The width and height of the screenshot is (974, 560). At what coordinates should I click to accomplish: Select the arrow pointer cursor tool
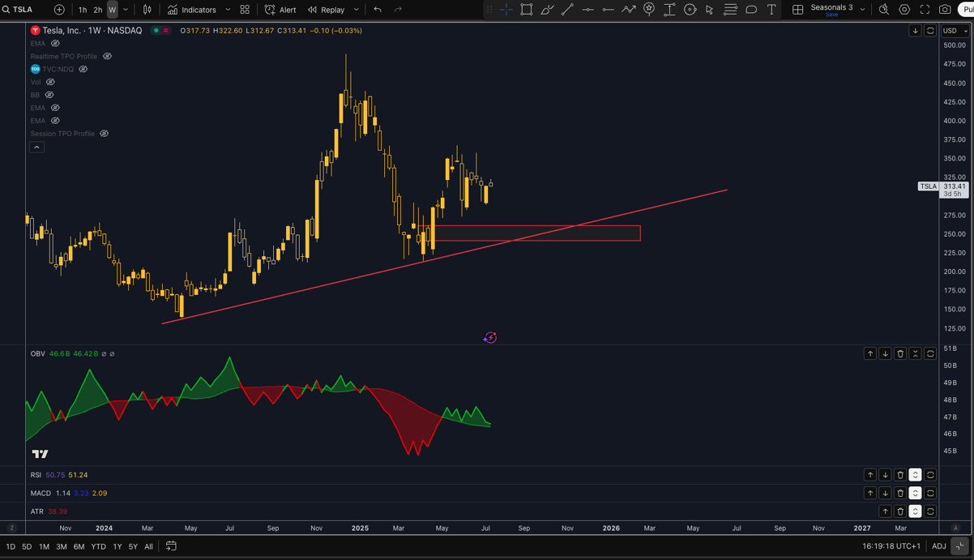(x=710, y=10)
